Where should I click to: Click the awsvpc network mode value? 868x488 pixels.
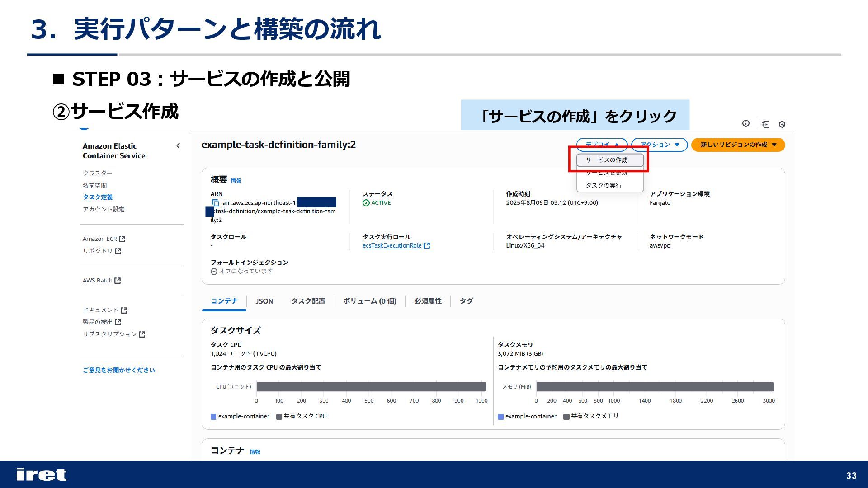pyautogui.click(x=660, y=246)
